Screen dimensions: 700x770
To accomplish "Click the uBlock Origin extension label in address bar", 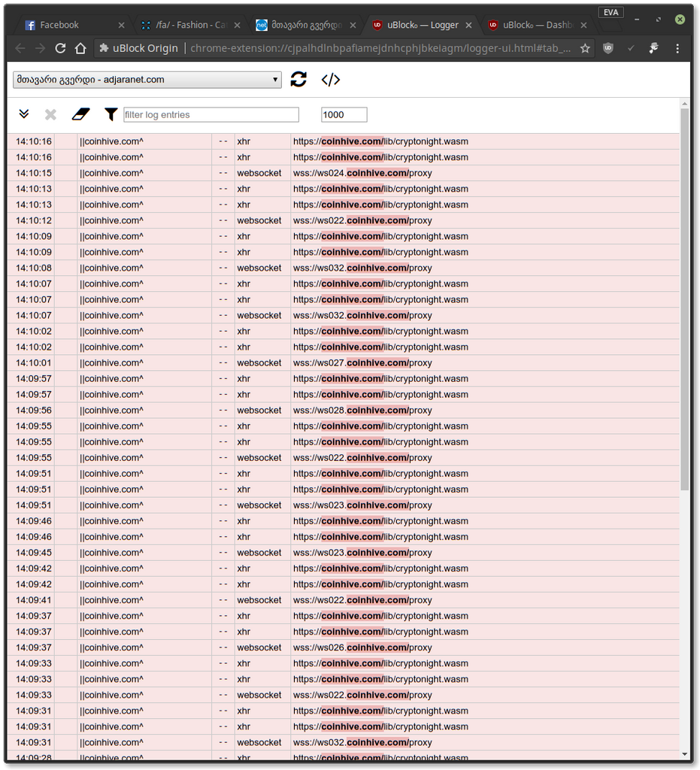I will (x=139, y=48).
